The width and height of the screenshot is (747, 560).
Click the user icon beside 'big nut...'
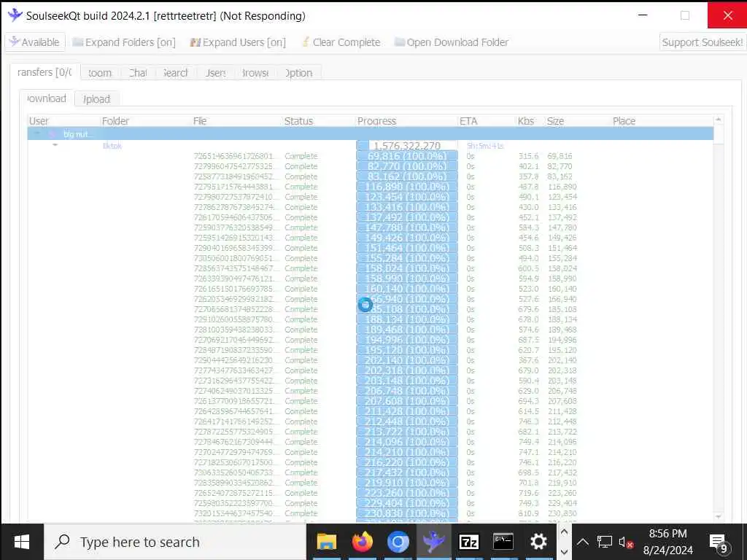pos(53,134)
